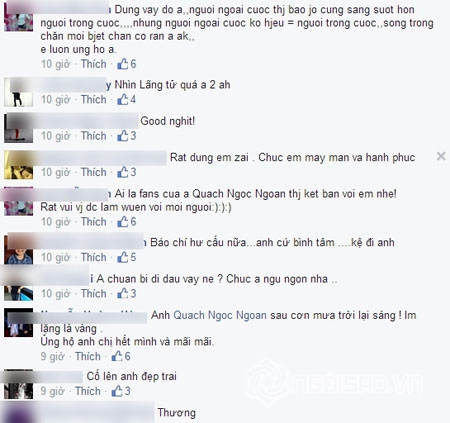450x423 pixels.
Task: Click the like count icon on 'Good nghit!' comment
Action: [123, 136]
